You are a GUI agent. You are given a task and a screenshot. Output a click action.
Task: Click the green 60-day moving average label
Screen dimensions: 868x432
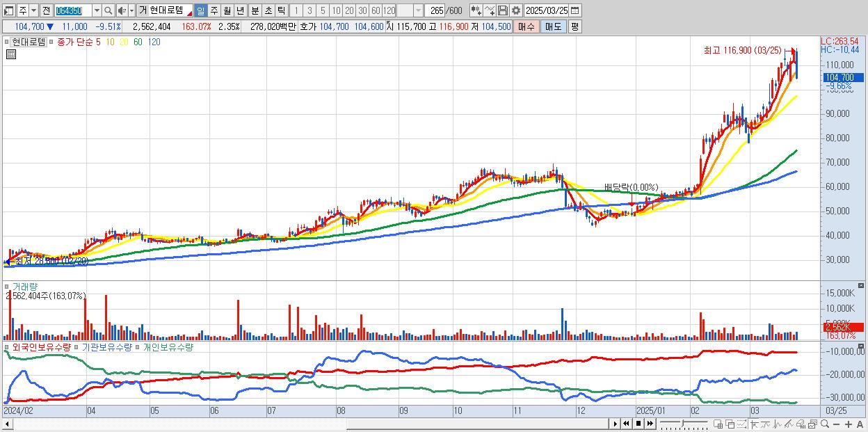(138, 42)
